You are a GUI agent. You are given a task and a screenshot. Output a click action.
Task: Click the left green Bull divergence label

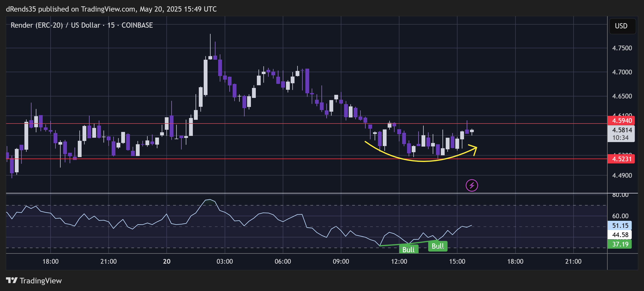[408, 250]
